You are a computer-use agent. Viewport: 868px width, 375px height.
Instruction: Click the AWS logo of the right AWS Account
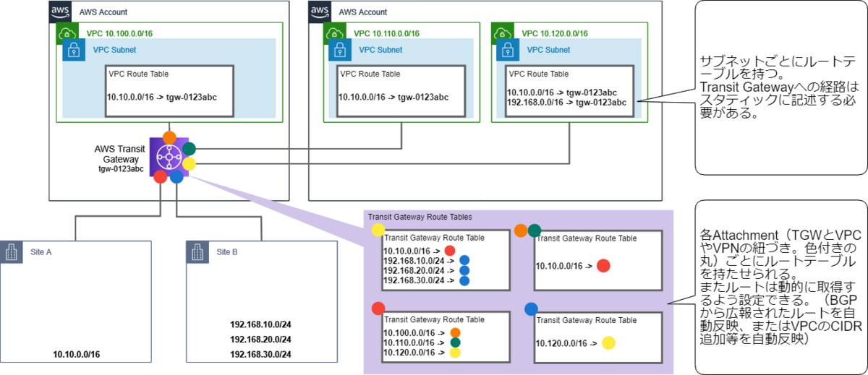click(x=319, y=10)
